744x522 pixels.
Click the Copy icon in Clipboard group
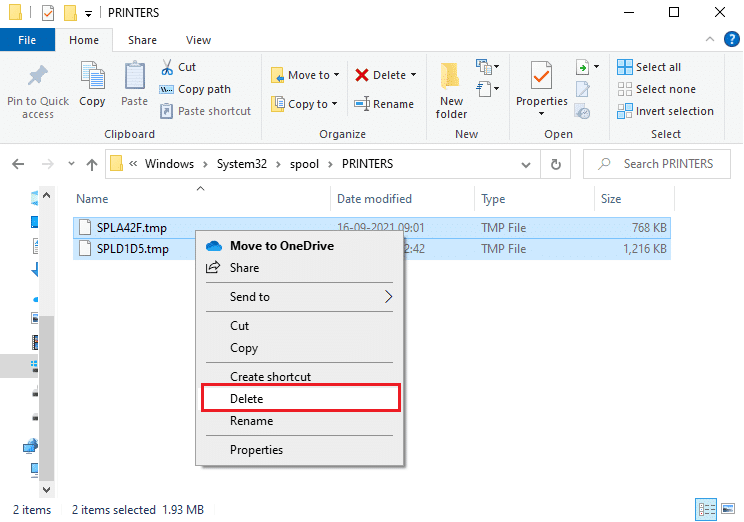[93, 76]
